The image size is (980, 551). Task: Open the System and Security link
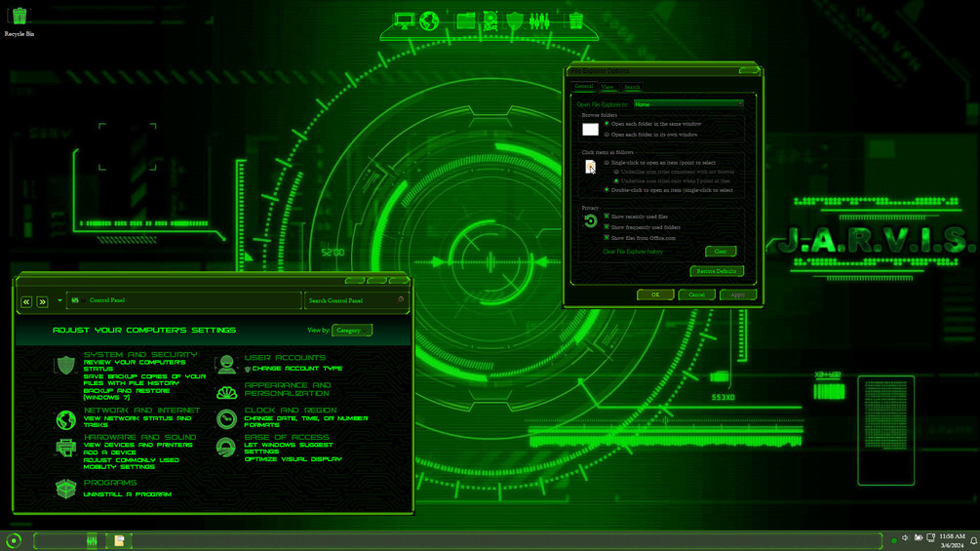tap(140, 354)
